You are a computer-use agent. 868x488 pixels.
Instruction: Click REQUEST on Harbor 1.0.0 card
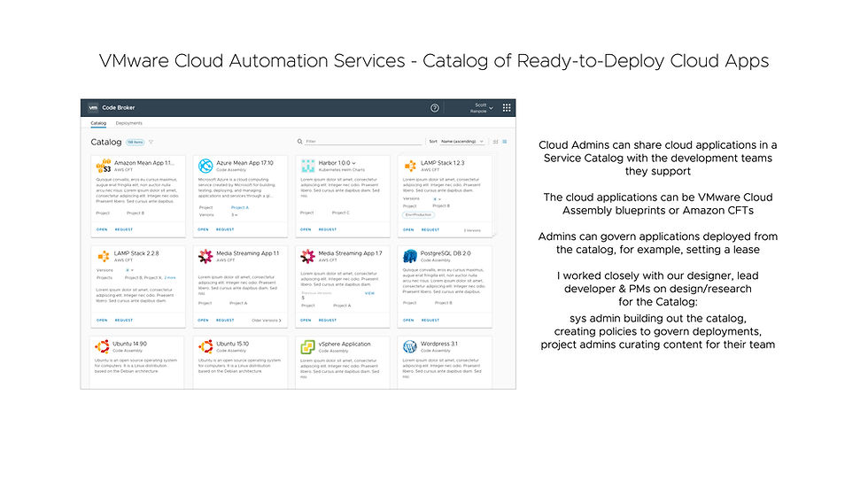[x=328, y=229]
